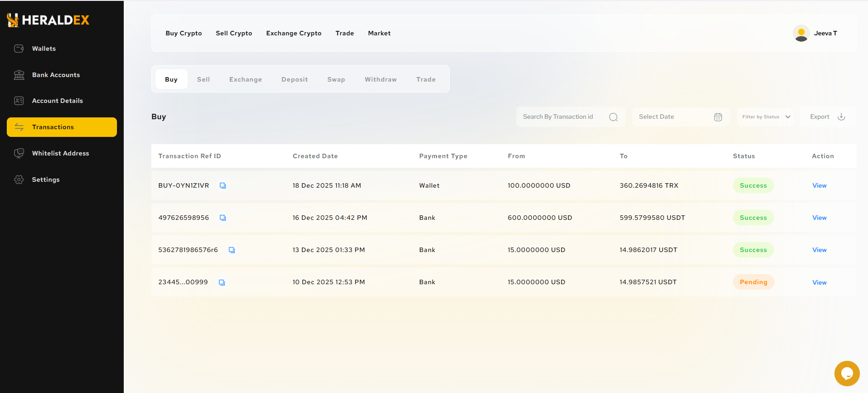The image size is (868, 393).
Task: Click the export download icon
Action: click(x=841, y=116)
